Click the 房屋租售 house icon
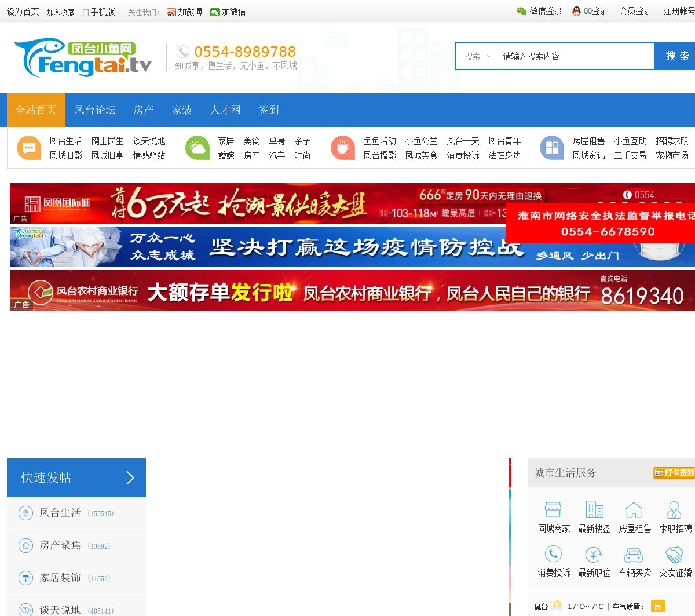 pos(634,509)
